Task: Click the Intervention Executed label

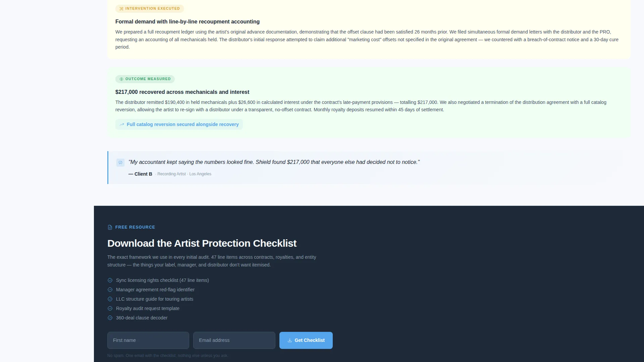Action: coord(153,9)
